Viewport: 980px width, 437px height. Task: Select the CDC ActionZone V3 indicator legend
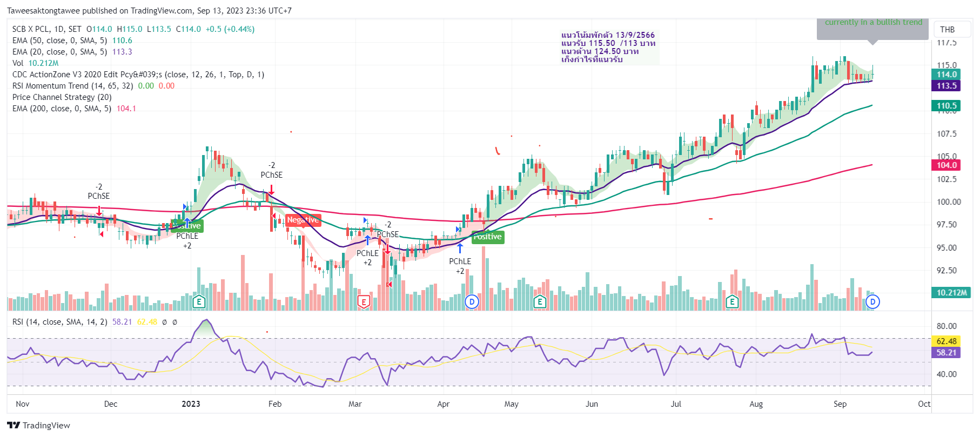click(138, 75)
